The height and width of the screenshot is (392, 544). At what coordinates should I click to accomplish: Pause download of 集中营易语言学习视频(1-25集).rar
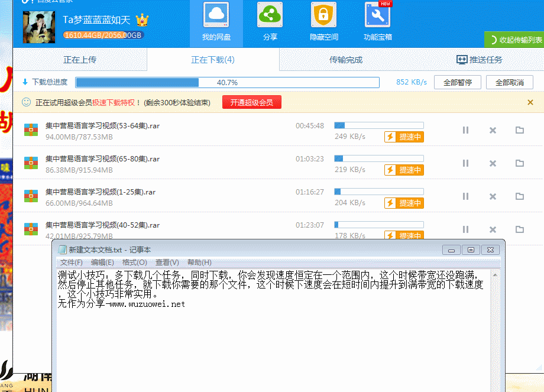pyautogui.click(x=465, y=196)
